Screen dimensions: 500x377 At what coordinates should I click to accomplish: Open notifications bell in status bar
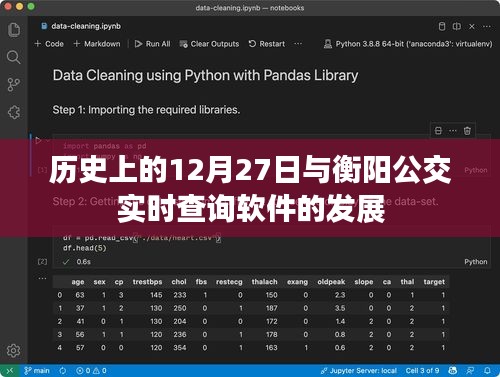487,370
